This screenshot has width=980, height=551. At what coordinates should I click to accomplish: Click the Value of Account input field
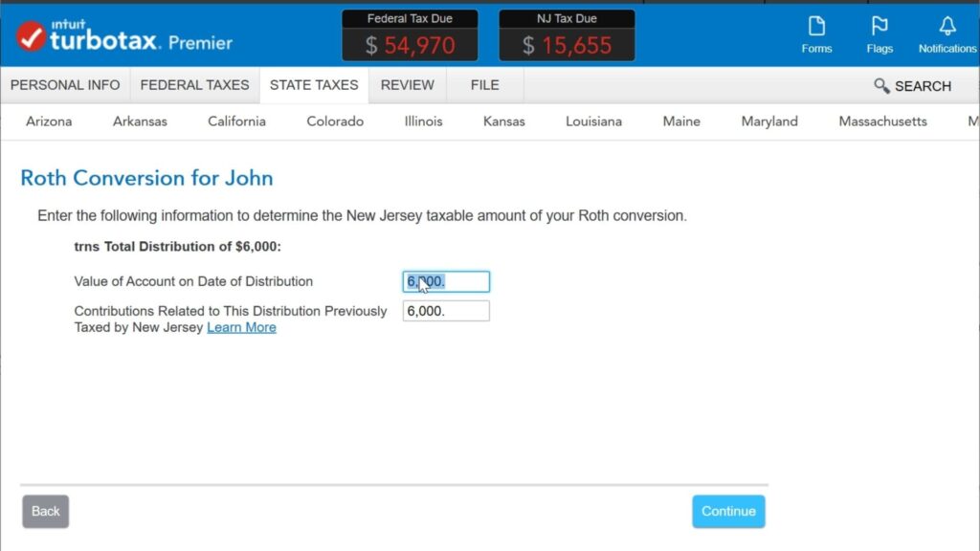point(446,282)
